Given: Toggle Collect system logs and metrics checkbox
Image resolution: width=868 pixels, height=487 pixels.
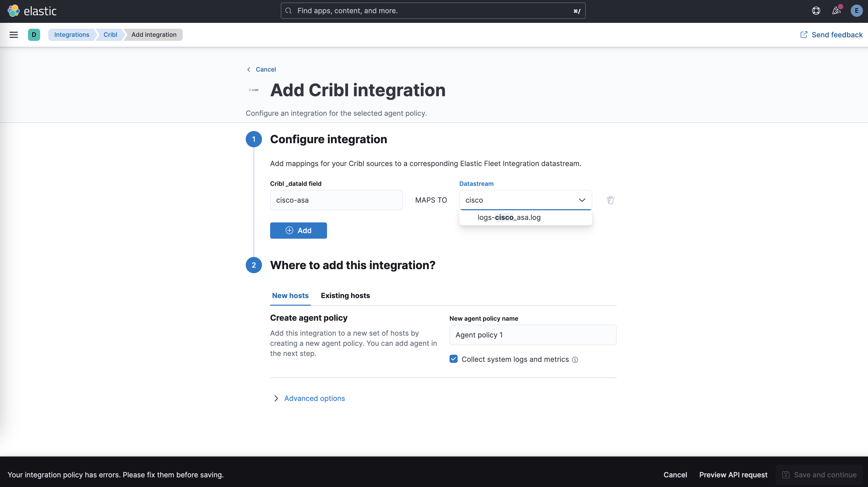Looking at the screenshot, I should tap(454, 359).
